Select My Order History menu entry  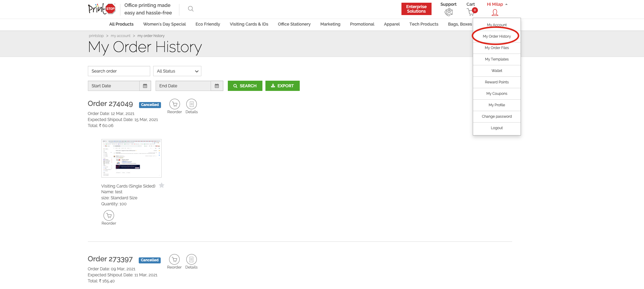pyautogui.click(x=497, y=36)
